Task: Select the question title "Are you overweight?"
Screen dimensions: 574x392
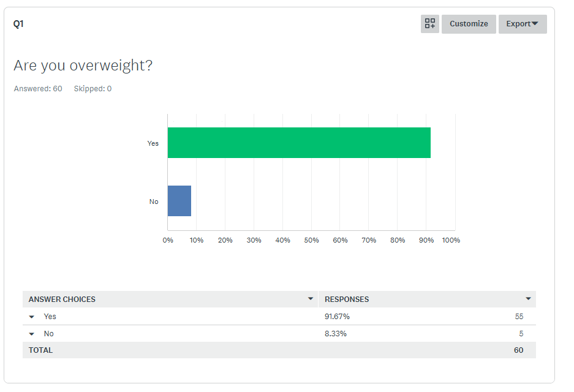Action: (83, 66)
